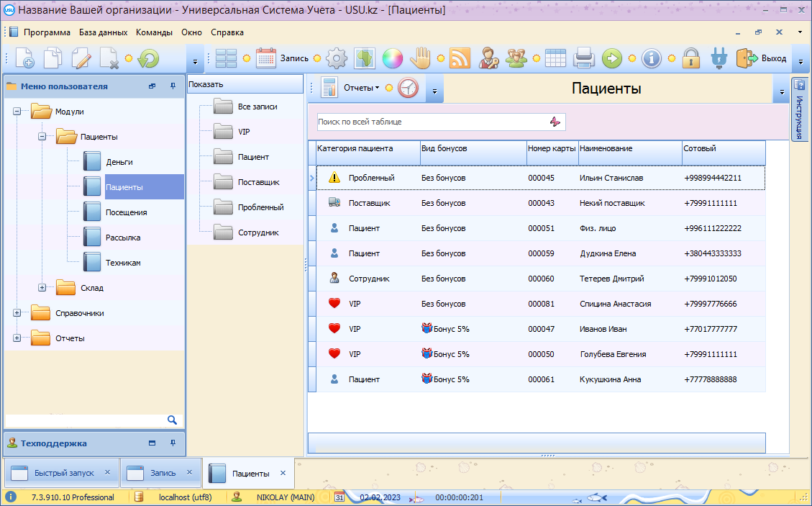Click the color wheel icon
812x506 pixels.
[x=392, y=58]
